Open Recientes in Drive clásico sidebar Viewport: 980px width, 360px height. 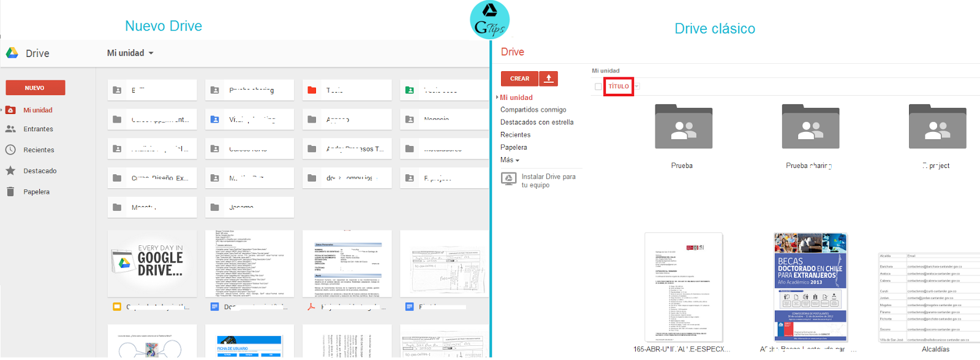[x=516, y=135]
